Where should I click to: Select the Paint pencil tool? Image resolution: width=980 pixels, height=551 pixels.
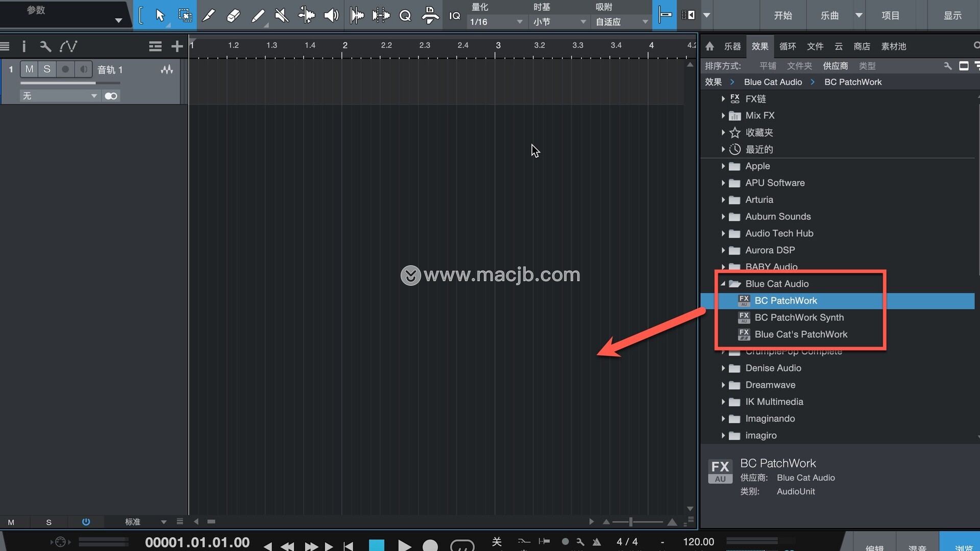tap(258, 16)
